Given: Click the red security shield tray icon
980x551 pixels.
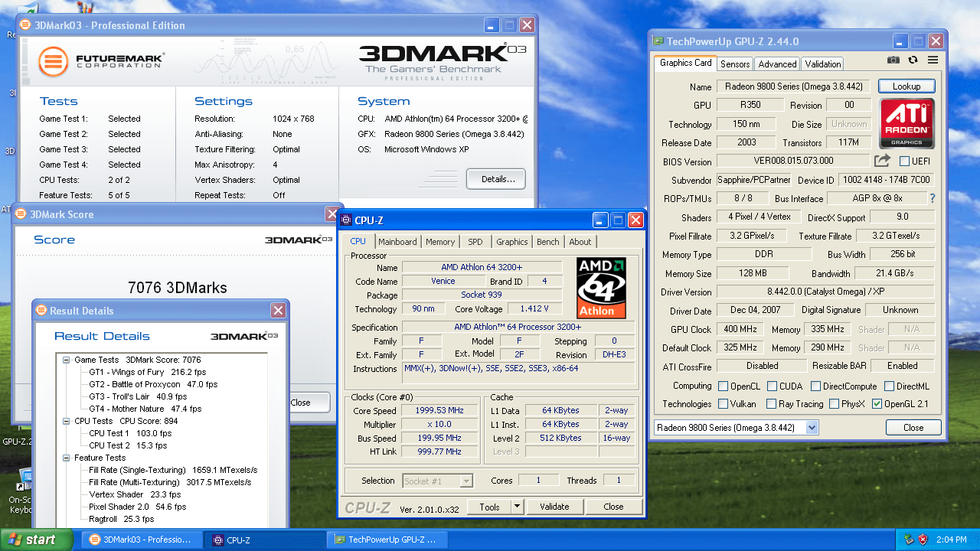Looking at the screenshot, I should click(x=923, y=540).
